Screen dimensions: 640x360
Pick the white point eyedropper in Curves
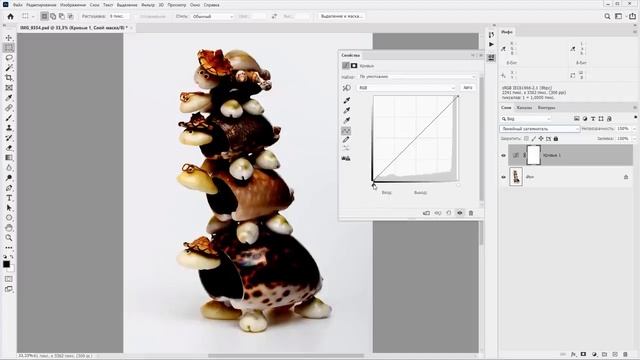point(347,120)
